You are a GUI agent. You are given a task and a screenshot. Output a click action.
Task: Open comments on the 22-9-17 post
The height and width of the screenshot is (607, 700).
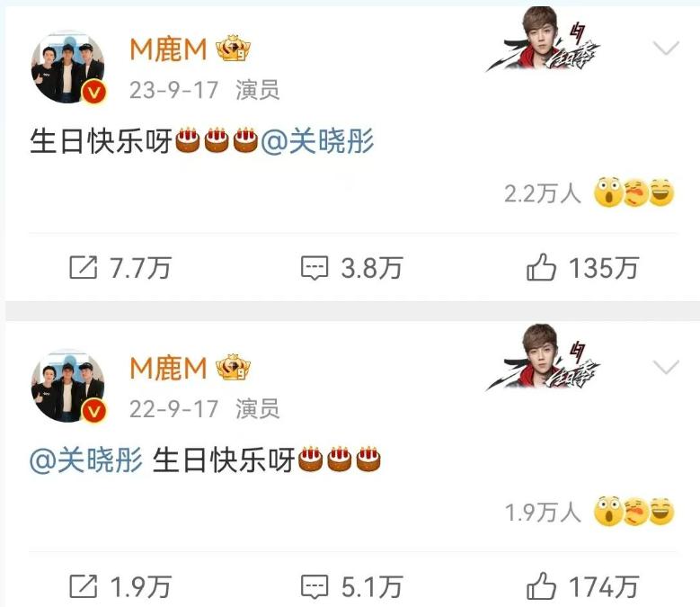coord(315,586)
